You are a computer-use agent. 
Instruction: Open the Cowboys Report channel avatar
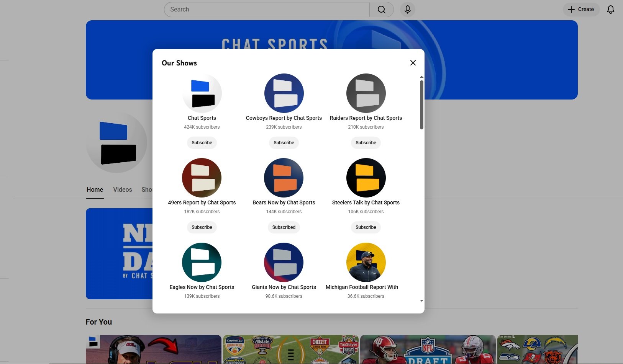point(284,93)
